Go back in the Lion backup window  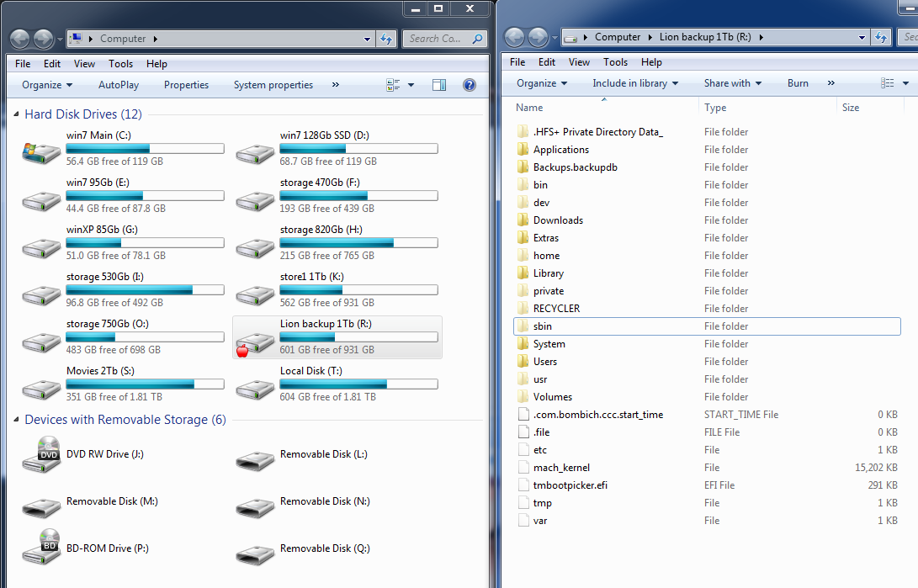(515, 38)
